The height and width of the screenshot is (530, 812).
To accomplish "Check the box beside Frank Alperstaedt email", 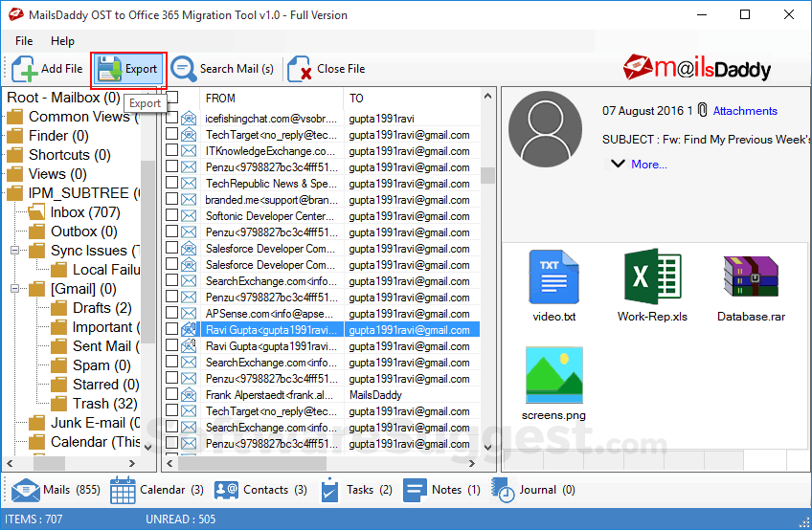I will pos(172,394).
